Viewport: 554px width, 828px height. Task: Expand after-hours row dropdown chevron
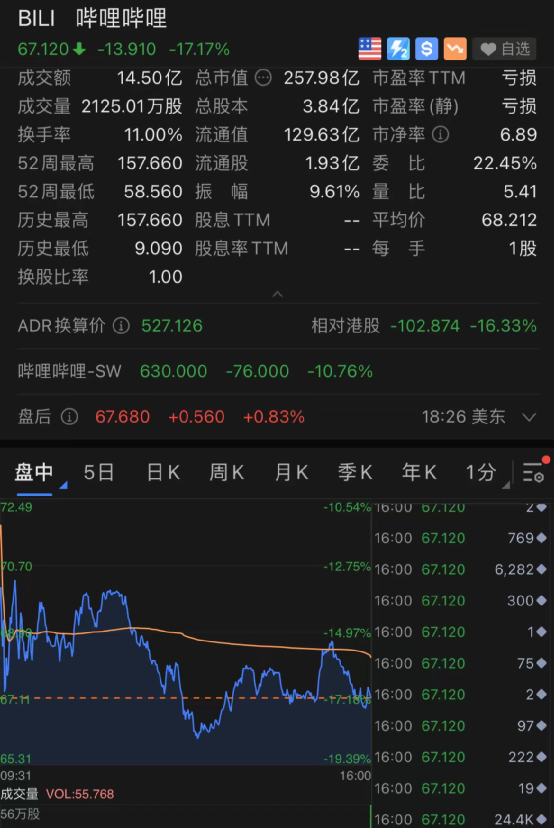[x=529, y=418]
